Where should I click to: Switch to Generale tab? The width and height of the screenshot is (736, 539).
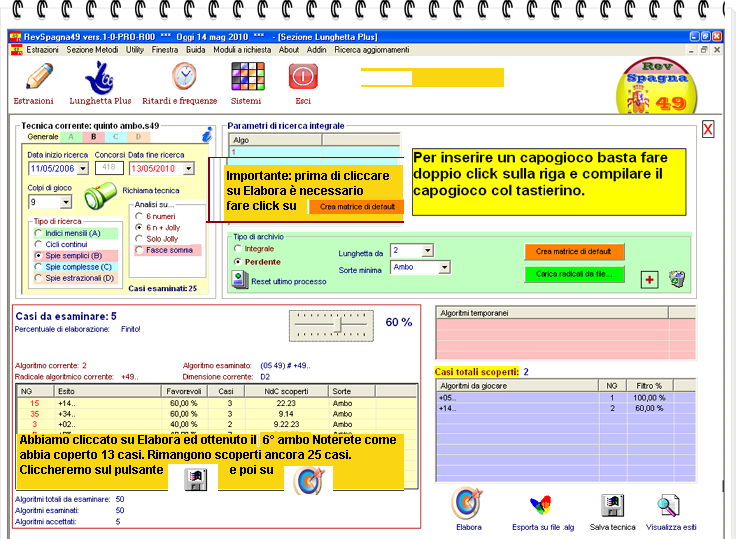43,137
